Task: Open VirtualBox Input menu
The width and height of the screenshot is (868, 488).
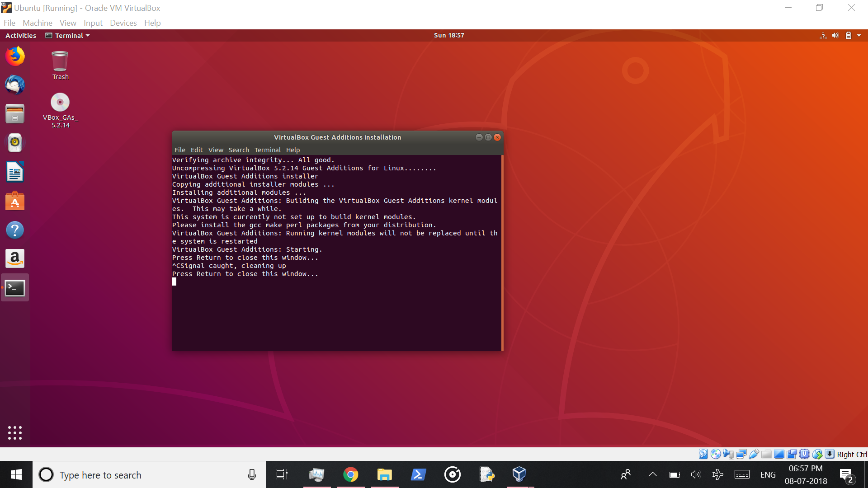Action: tap(93, 23)
